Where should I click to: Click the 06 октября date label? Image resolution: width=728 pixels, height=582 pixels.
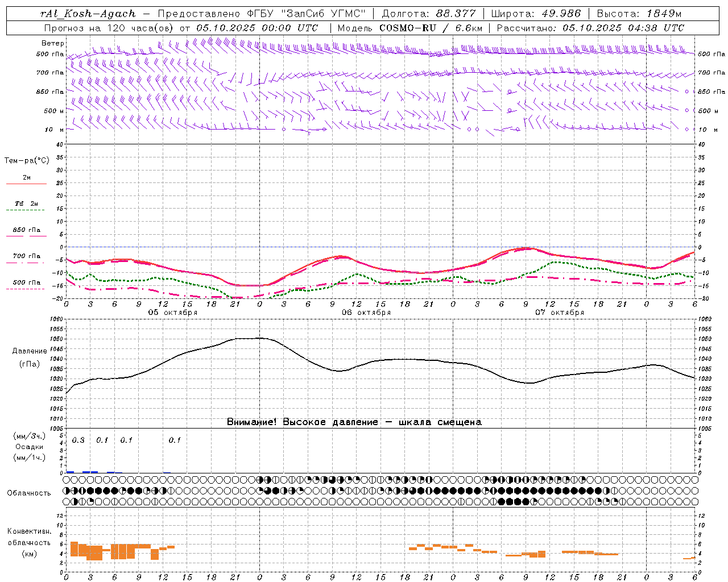coord(366,313)
